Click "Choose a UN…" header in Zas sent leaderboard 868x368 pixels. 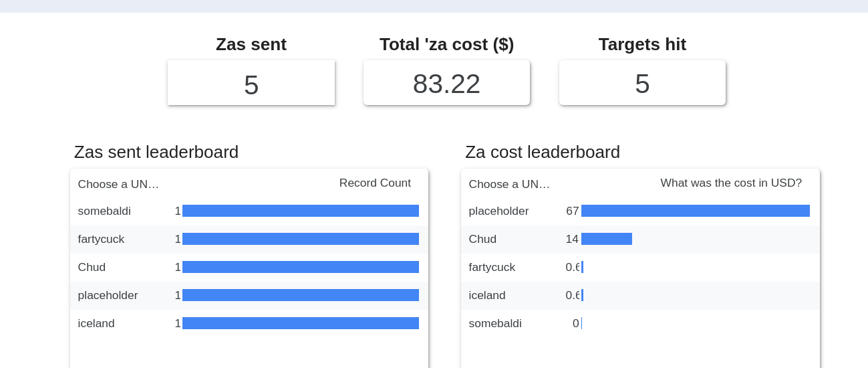[x=118, y=185]
